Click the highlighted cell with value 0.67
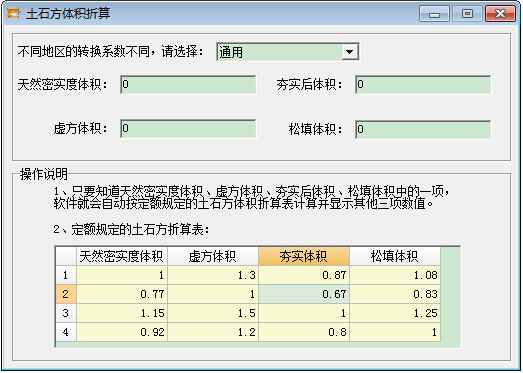The image size is (523, 373). 304,294
